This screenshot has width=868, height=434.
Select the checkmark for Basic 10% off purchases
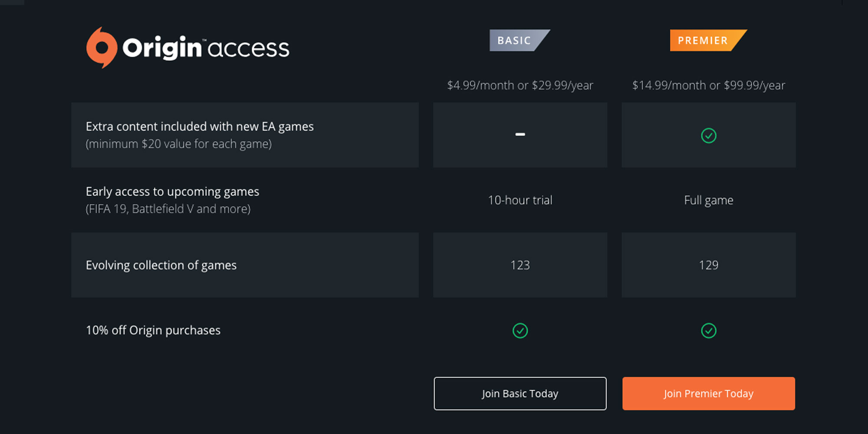tap(520, 330)
